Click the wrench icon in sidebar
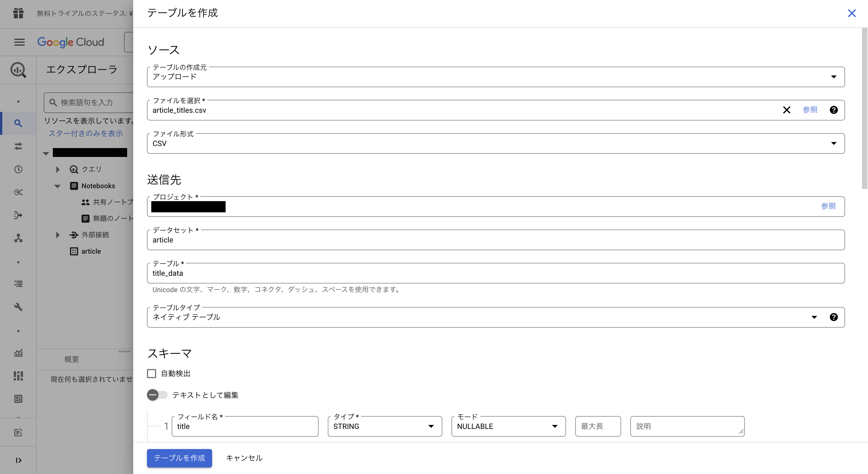 click(18, 307)
